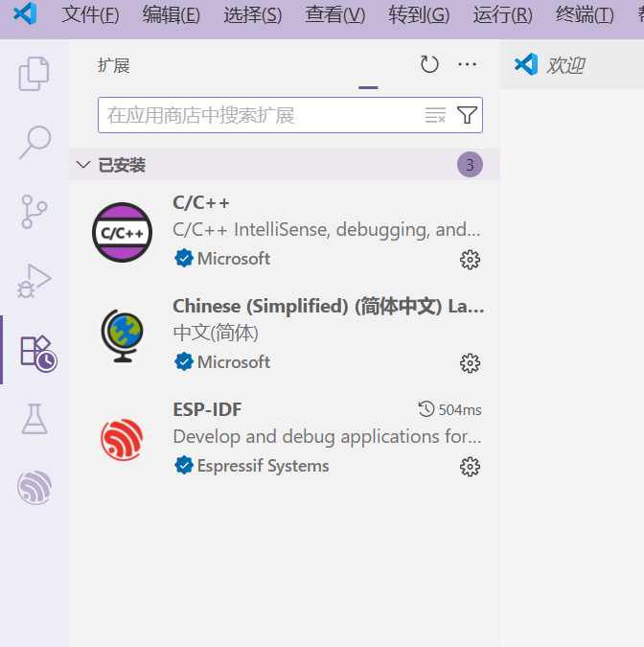644x647 pixels.
Task: Open the Source Control view
Action: [x=34, y=212]
